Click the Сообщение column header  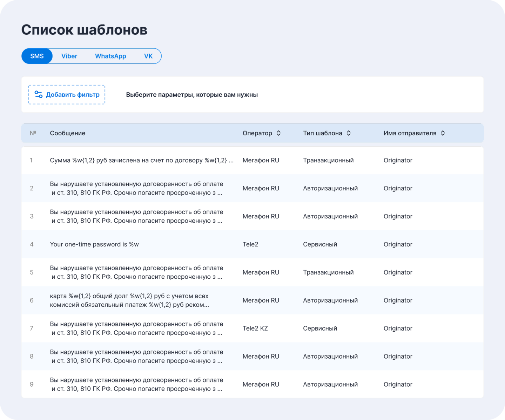(x=68, y=133)
